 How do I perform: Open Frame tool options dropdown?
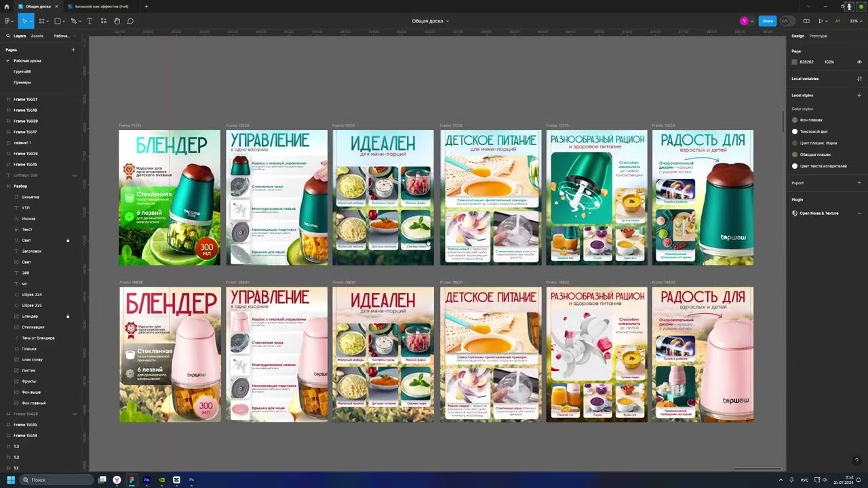48,22
